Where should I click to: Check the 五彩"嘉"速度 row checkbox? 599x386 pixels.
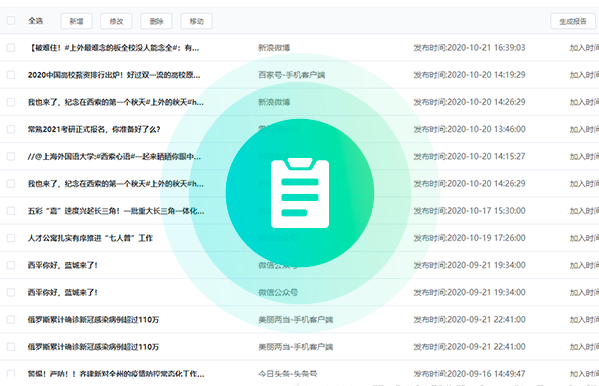tap(11, 211)
